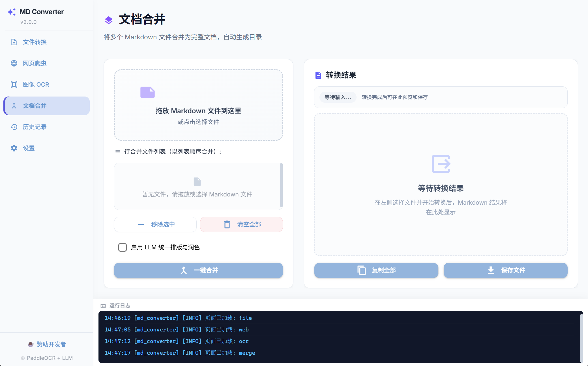This screenshot has width=588, height=366.
Task: Open the 赞助开发者 link
Action: pos(47,344)
